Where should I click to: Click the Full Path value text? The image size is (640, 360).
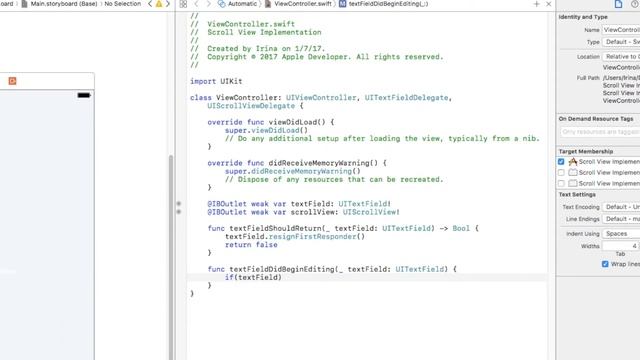pyautogui.click(x=621, y=89)
